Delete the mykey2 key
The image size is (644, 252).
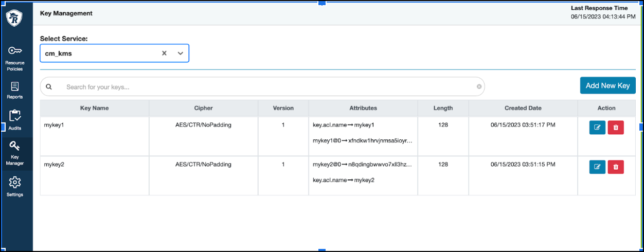(616, 167)
